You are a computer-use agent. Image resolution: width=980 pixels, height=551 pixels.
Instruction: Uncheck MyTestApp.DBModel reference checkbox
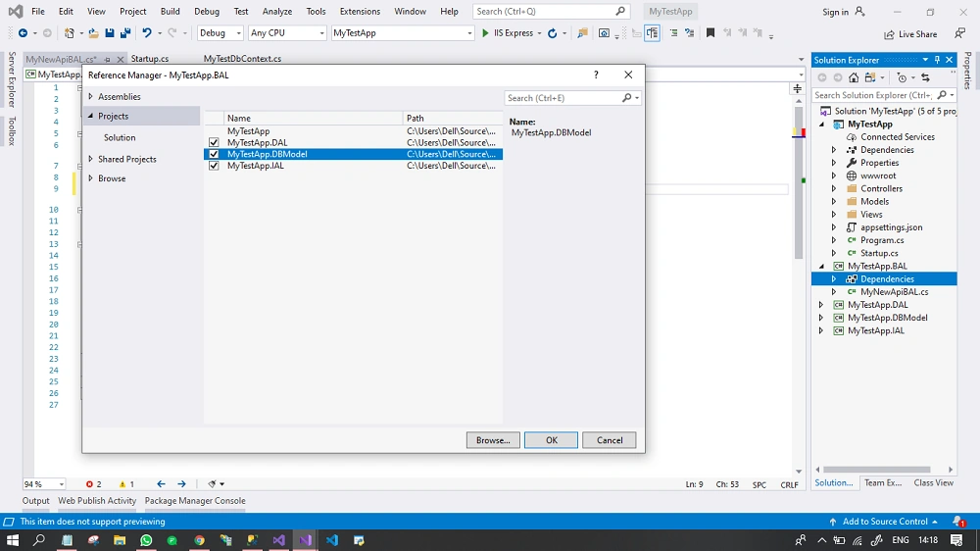click(x=214, y=154)
